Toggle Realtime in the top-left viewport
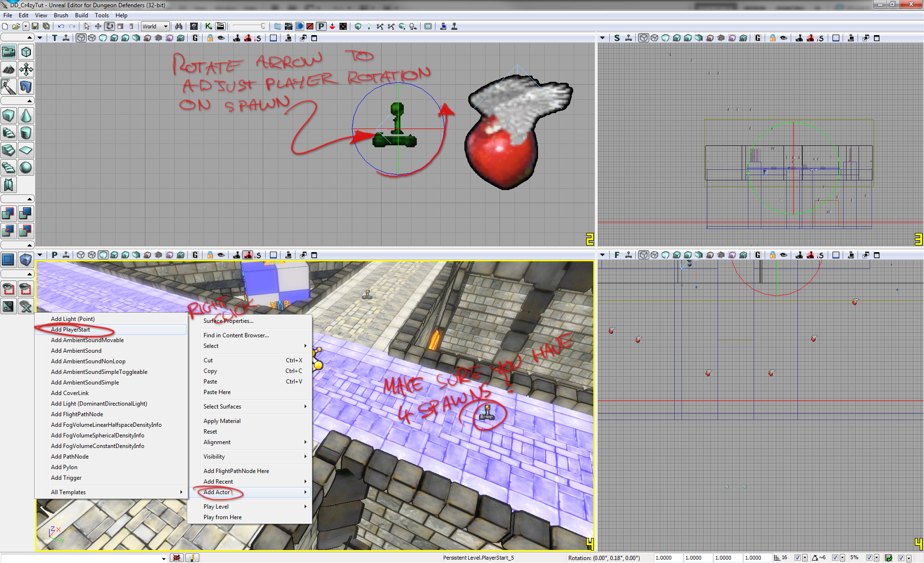This screenshot has width=924, height=563. [x=66, y=38]
